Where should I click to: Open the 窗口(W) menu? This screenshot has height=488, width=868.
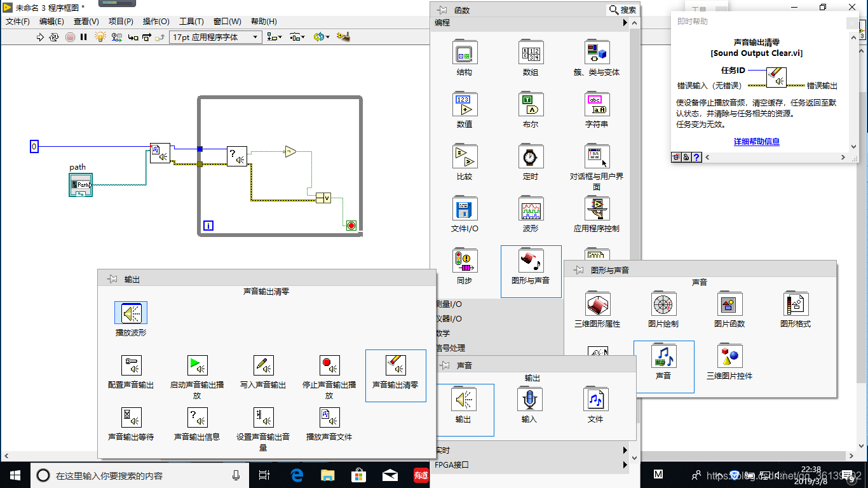(x=227, y=21)
